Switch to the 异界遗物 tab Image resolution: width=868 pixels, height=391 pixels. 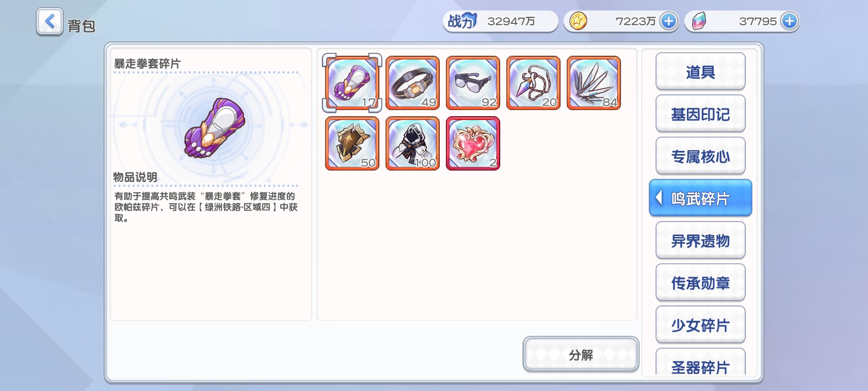pyautogui.click(x=701, y=240)
